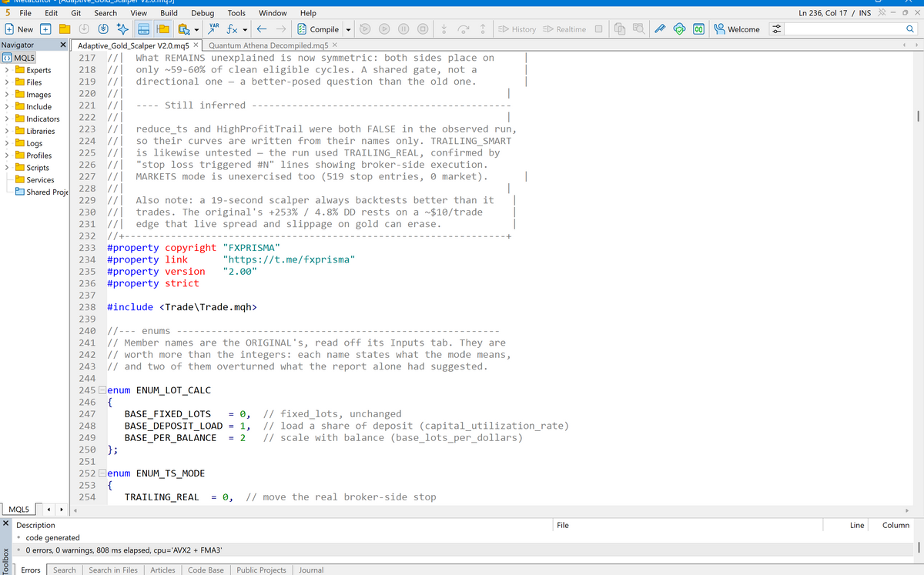Open the Tools menu

tap(236, 13)
